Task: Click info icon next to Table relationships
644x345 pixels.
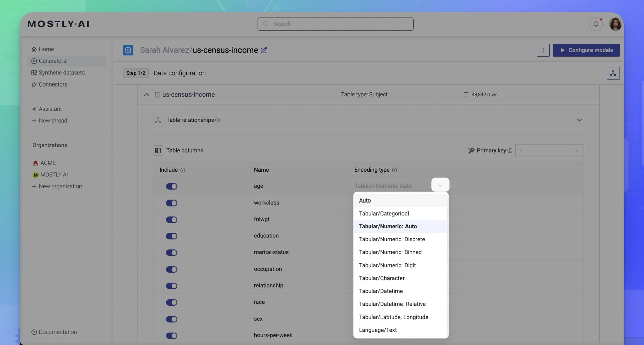Action: click(218, 120)
